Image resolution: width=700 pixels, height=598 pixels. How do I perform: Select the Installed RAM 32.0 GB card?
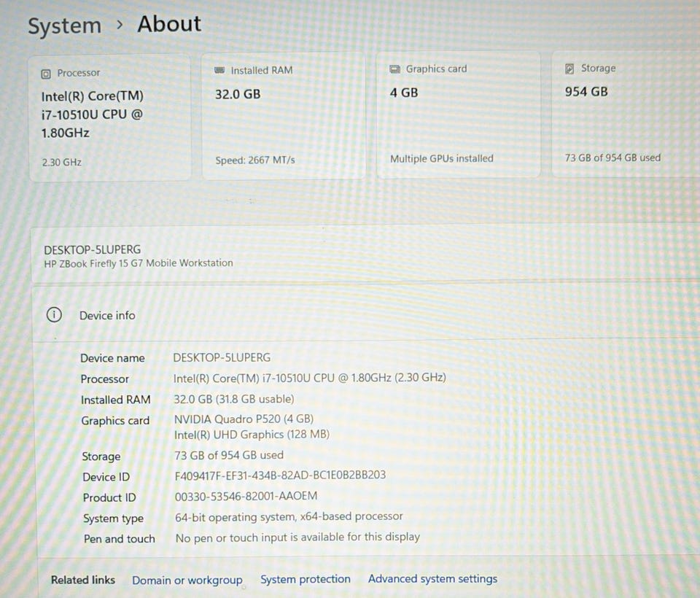(x=284, y=116)
